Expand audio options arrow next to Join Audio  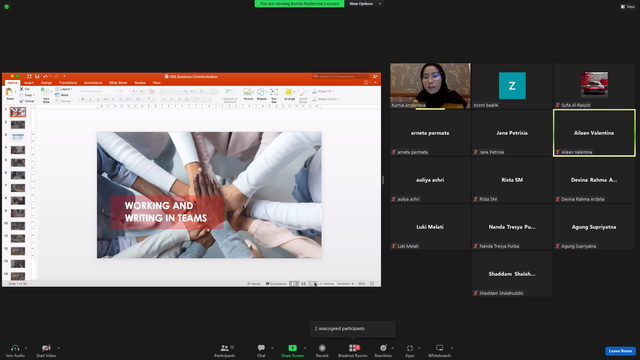26,348
